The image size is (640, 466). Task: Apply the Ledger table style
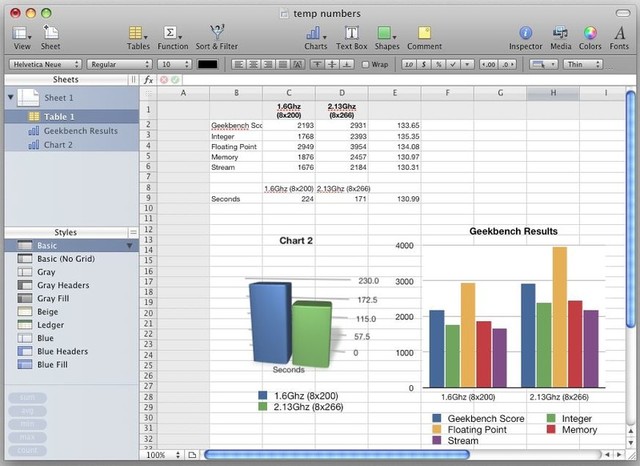(x=72, y=325)
